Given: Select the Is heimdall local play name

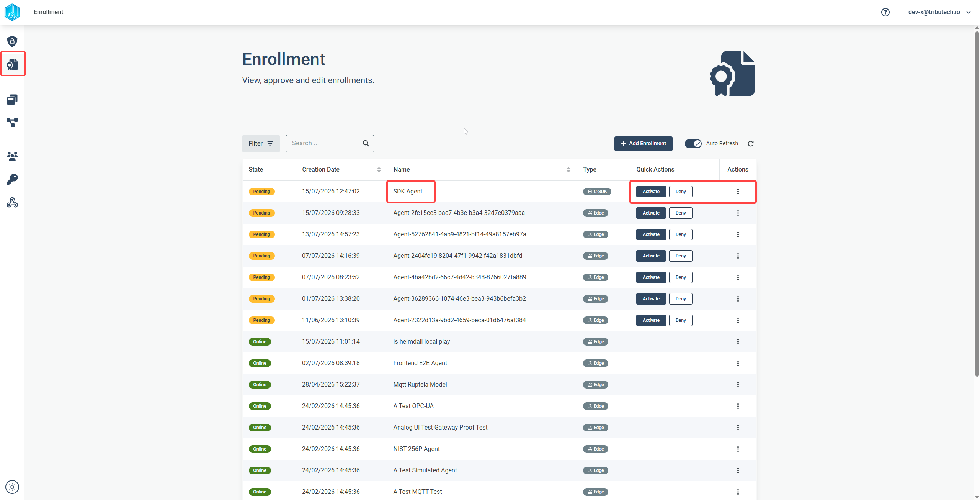Looking at the screenshot, I should pyautogui.click(x=421, y=342).
